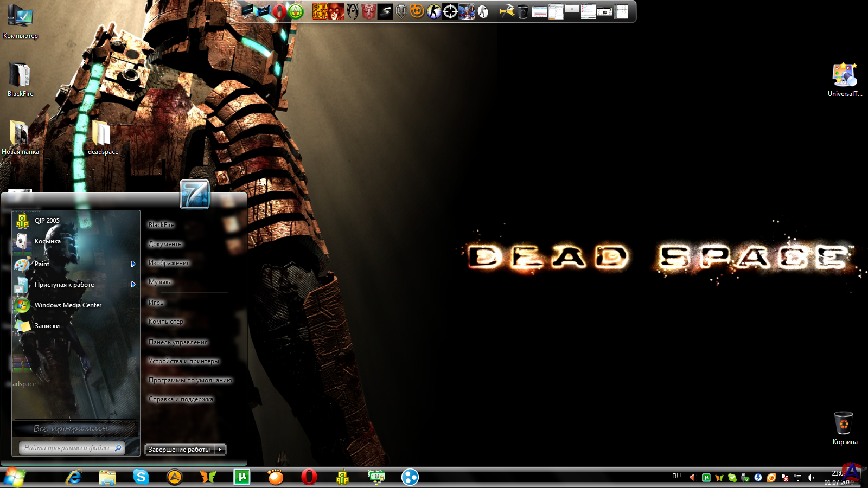868x488 pixels.
Task: Open Internet Explorer from the taskbar
Action: click(x=74, y=477)
